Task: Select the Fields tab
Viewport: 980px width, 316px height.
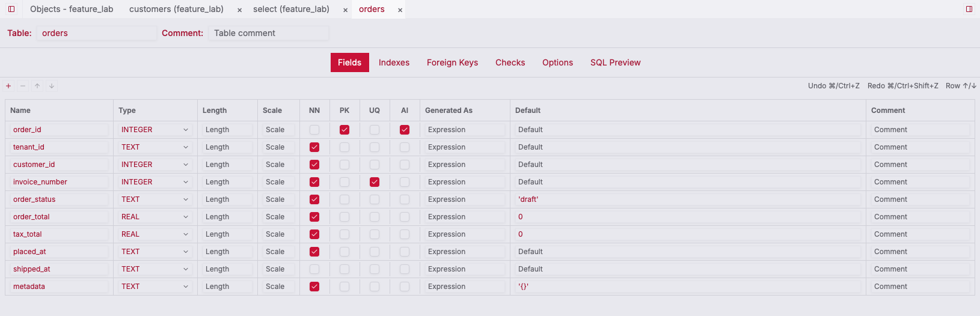Action: coord(349,62)
